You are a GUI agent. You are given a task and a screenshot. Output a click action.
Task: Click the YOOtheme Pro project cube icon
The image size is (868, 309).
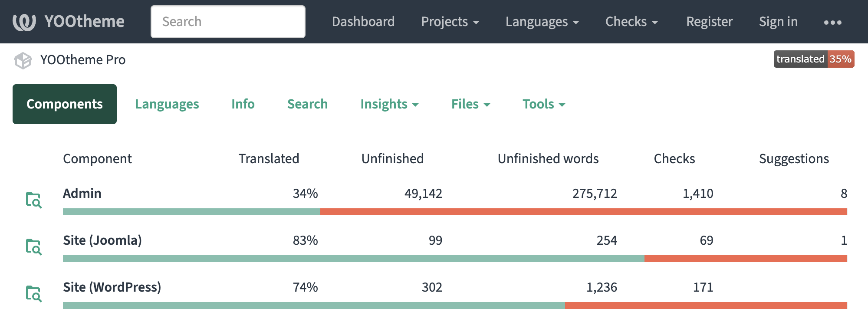pos(23,60)
